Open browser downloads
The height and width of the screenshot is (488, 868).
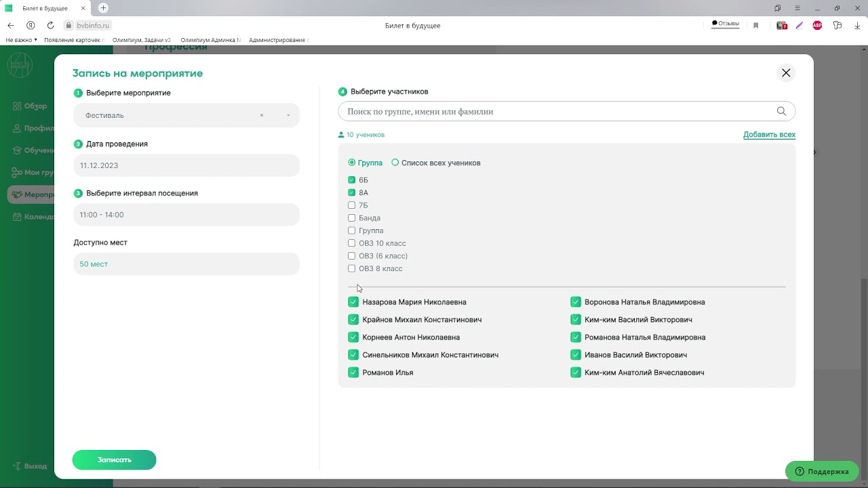[857, 25]
